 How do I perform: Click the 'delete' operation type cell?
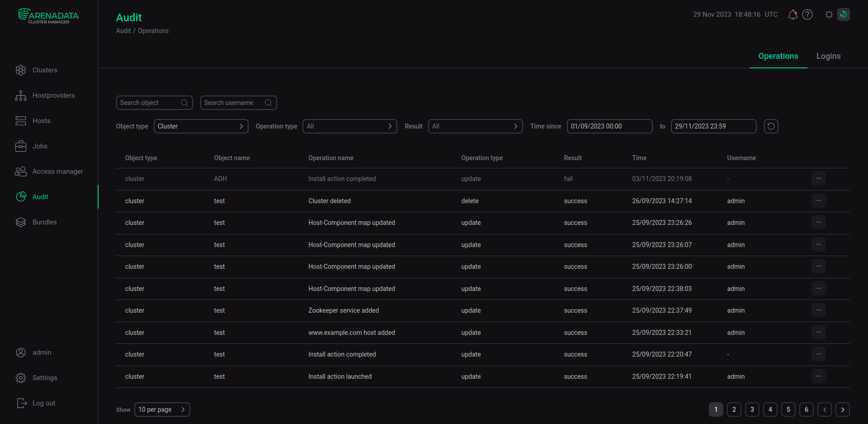(470, 201)
